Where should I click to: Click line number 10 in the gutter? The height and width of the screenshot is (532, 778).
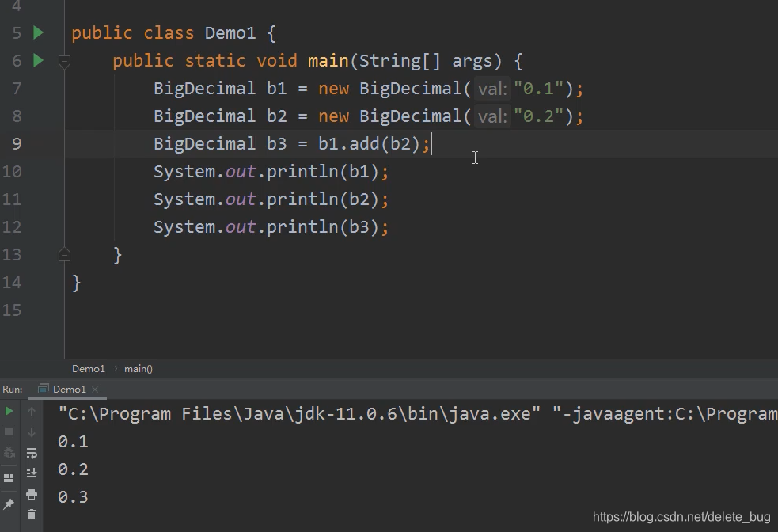(x=12, y=172)
